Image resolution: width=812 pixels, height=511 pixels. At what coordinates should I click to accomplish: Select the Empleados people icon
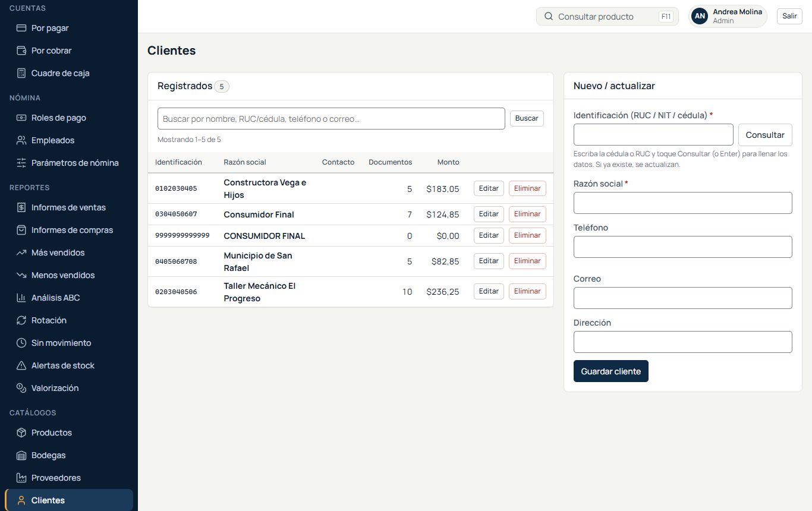21,140
